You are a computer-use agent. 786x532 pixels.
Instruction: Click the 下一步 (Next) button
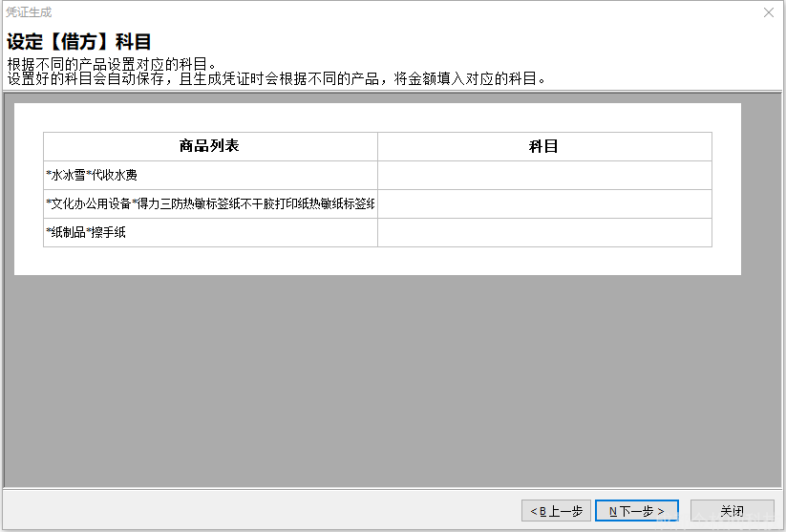(x=636, y=511)
